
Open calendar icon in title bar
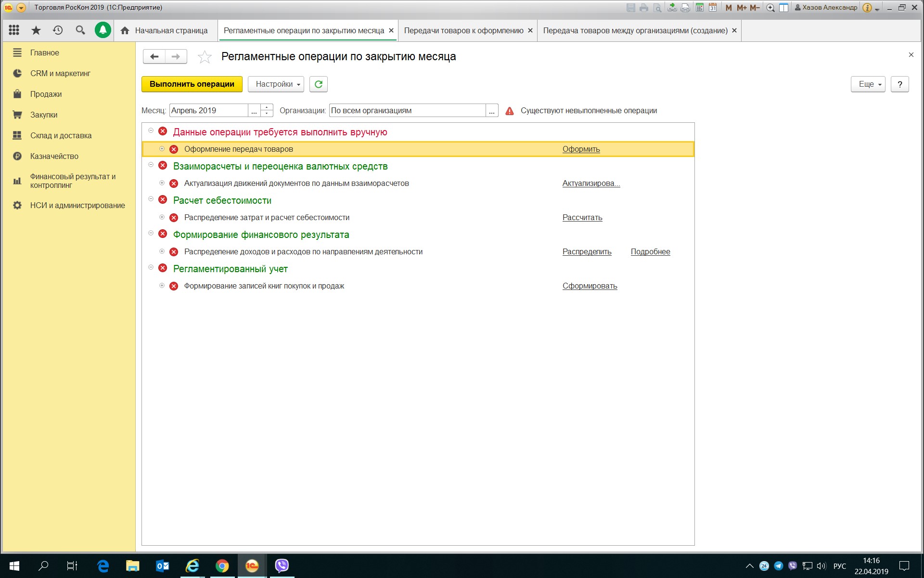click(713, 8)
